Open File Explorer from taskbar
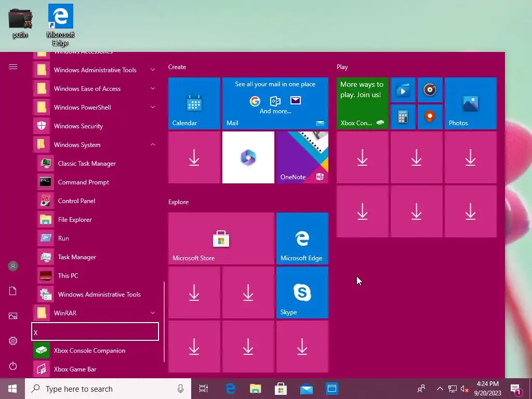Screen dimensions: 532x399 point(256,389)
